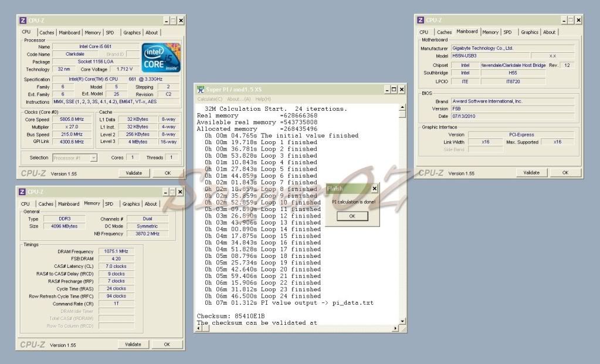Select Graphics tab in Mainboard CPU-Z window

[529, 32]
